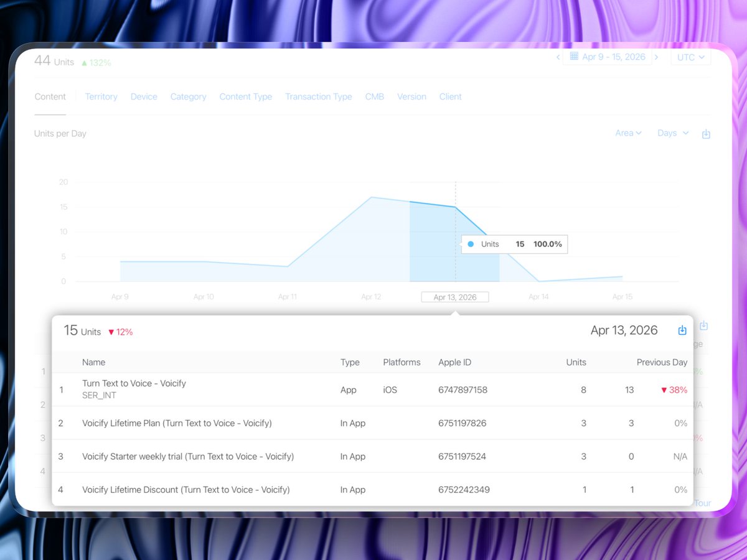Switch to the Territory tab
747x560 pixels.
(101, 96)
